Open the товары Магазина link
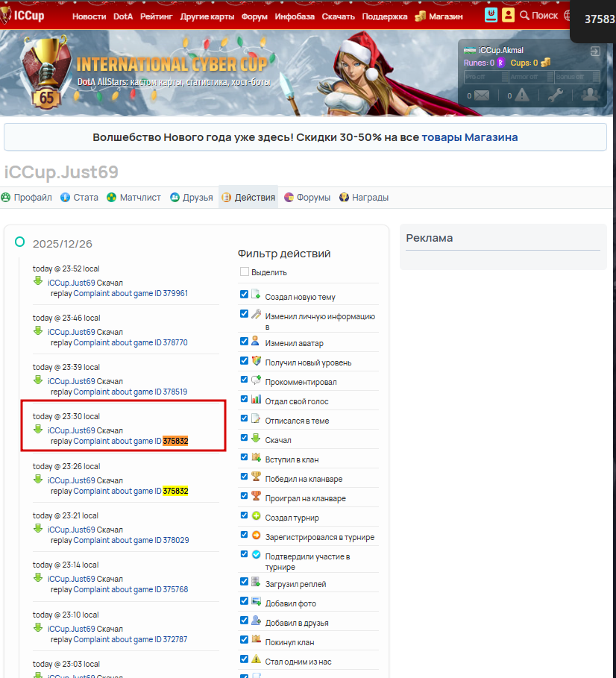Screen dimensions: 616x678 click(469, 137)
